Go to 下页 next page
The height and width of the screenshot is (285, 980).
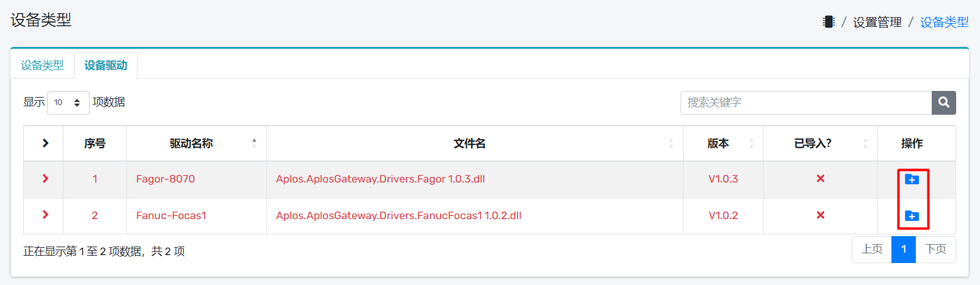click(935, 249)
